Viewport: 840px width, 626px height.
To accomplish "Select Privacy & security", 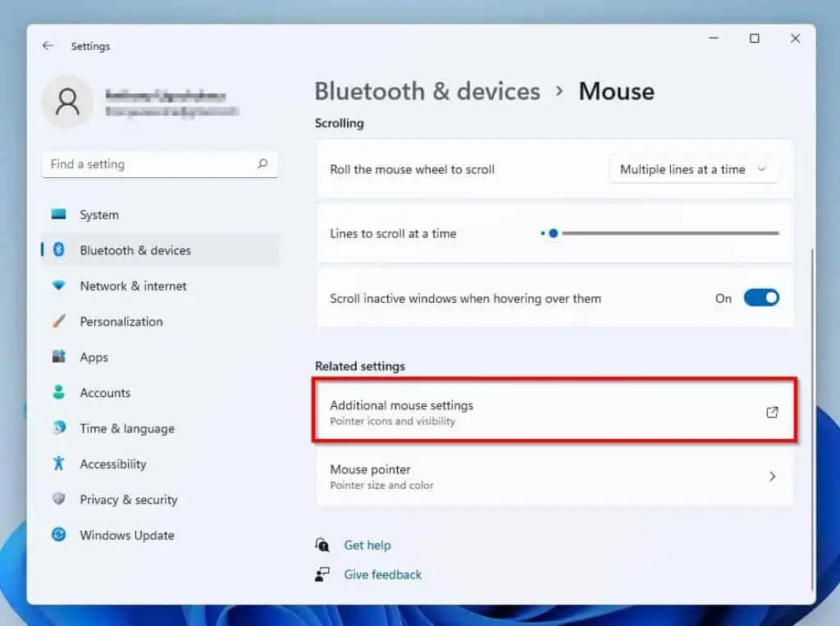I will (x=160, y=500).
